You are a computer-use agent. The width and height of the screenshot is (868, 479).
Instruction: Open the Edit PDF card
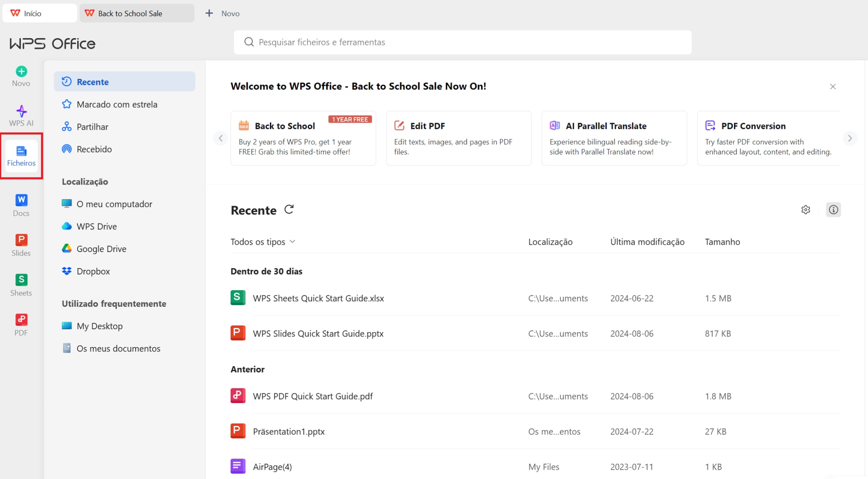click(x=459, y=138)
